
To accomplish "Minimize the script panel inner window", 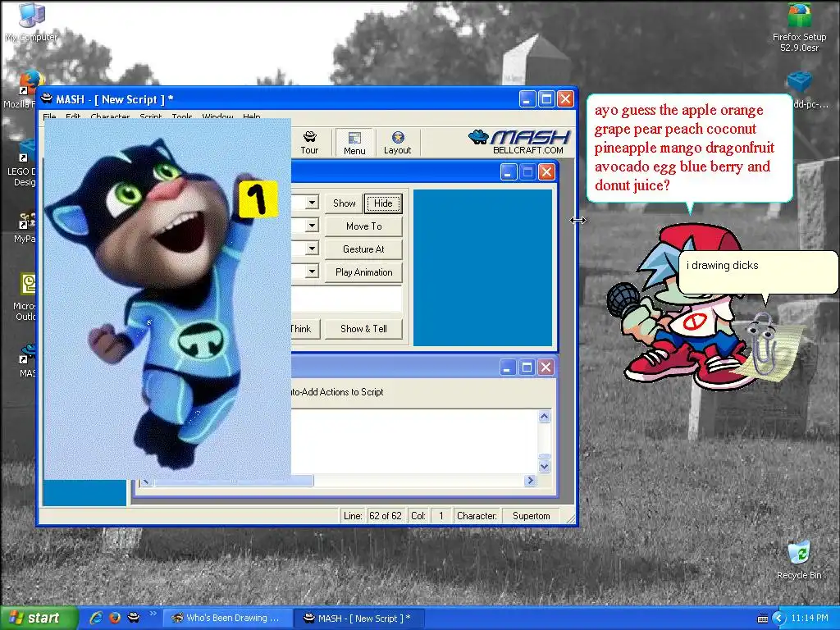I will [508, 367].
